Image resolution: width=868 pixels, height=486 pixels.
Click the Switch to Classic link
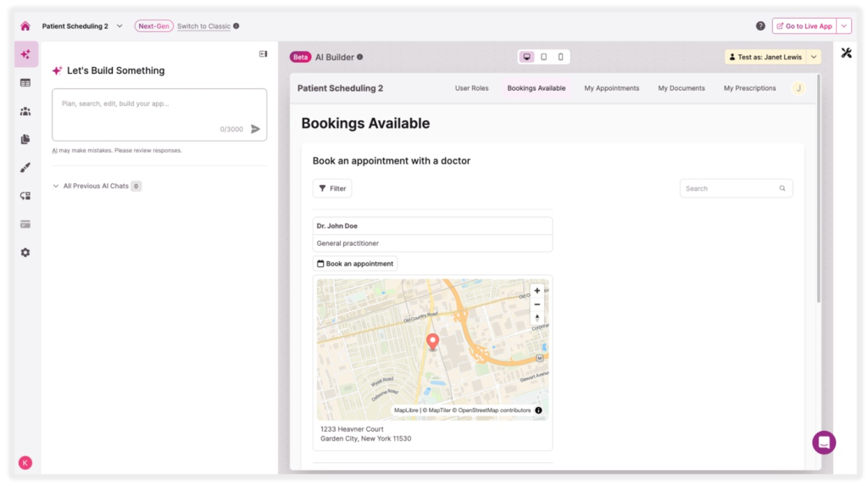[x=203, y=26]
